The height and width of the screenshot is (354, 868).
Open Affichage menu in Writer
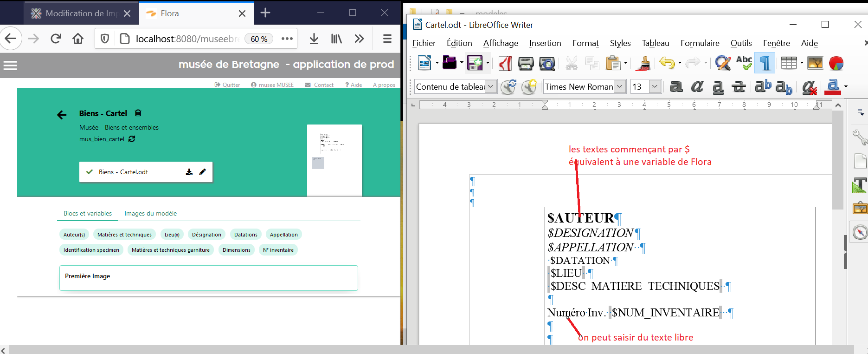point(501,43)
